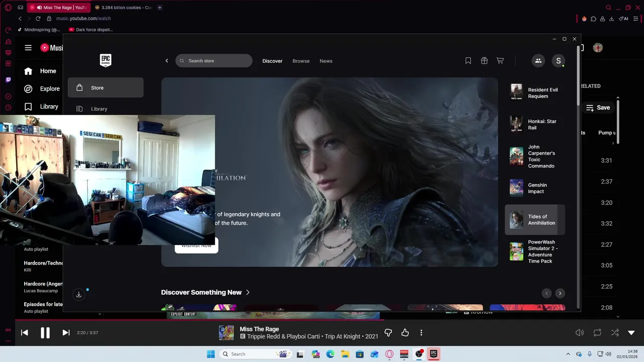Toggle repeat mode in the player
This screenshot has height=362, width=644.
coord(597,332)
